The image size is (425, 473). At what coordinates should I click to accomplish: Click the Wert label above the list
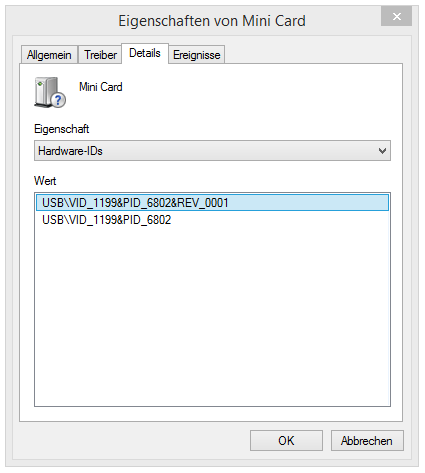coord(45,181)
